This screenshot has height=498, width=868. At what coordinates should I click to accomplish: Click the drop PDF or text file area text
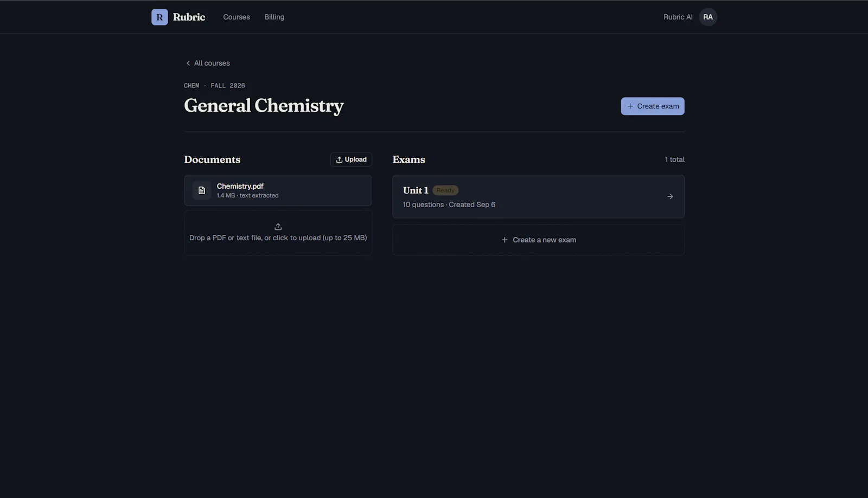[x=278, y=238]
